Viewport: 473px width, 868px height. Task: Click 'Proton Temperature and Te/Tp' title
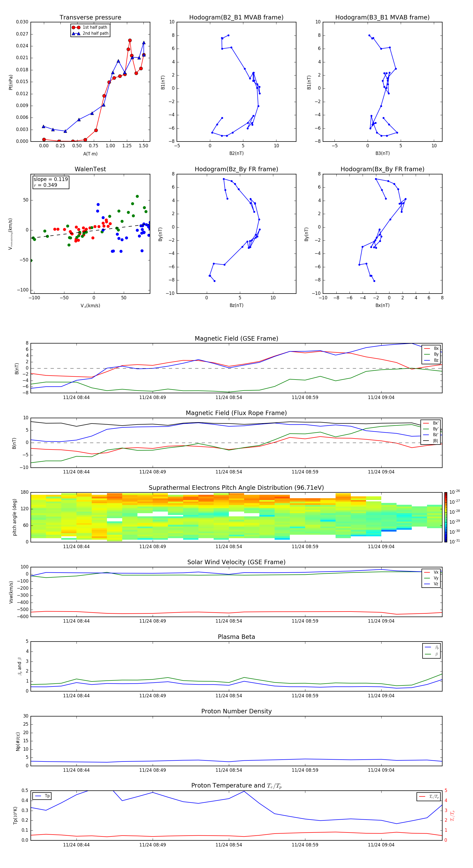pos(236,786)
